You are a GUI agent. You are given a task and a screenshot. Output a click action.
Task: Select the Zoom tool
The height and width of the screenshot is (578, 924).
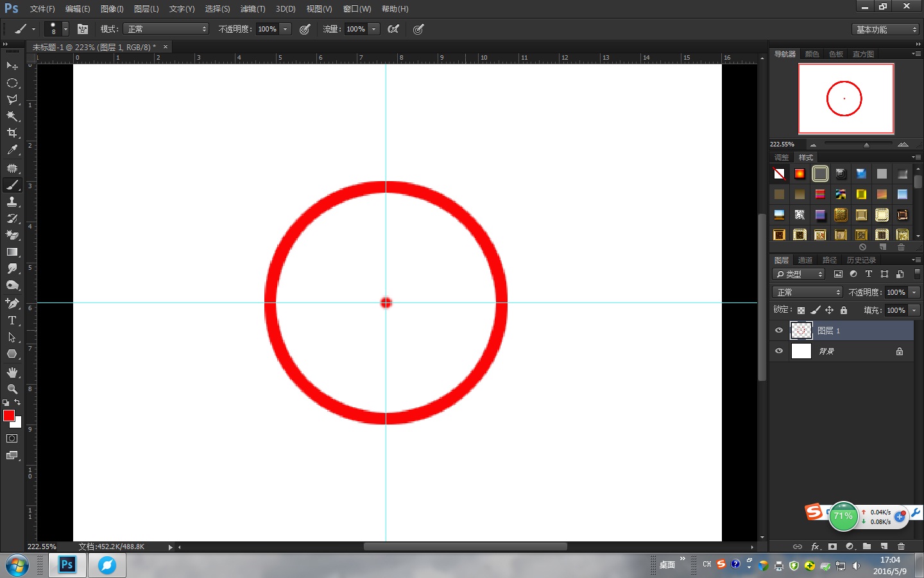point(12,389)
